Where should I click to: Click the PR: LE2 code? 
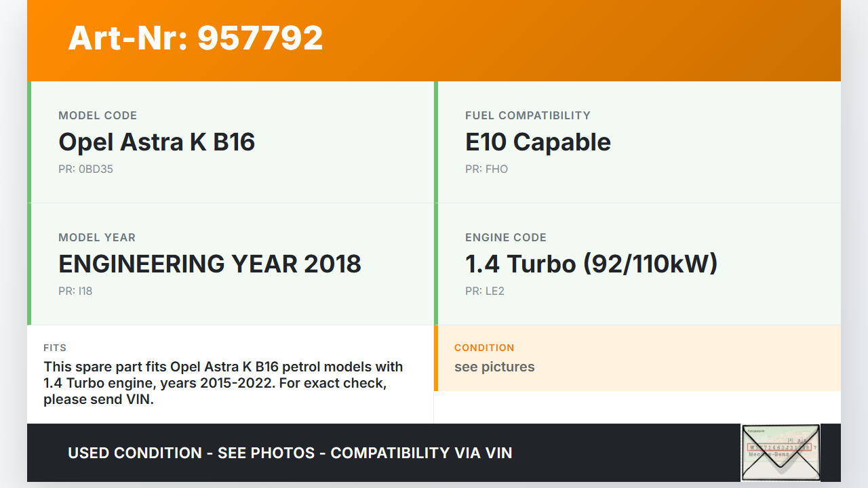485,291
